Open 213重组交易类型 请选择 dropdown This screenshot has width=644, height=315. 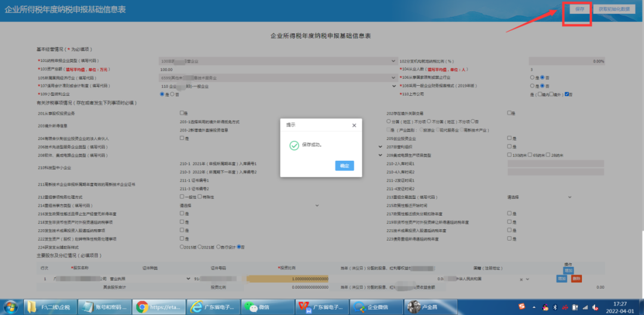coord(539,197)
